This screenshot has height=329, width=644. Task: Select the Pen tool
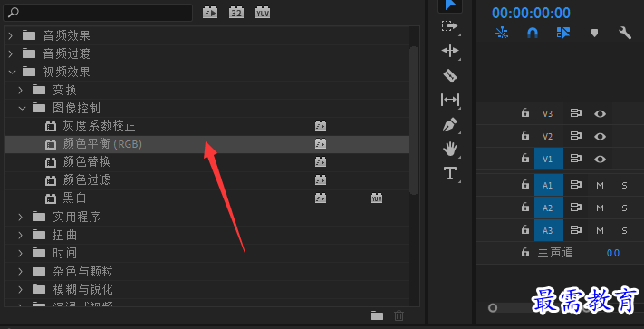(450, 124)
